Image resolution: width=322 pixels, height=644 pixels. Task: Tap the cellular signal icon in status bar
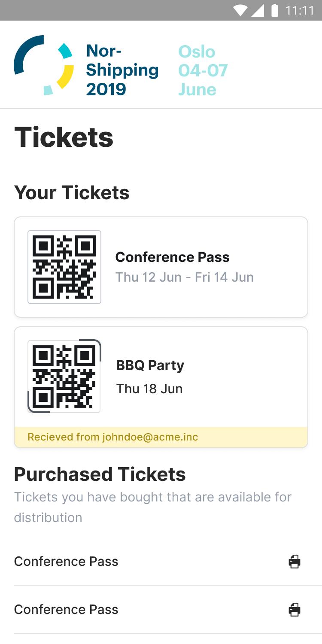(x=258, y=11)
